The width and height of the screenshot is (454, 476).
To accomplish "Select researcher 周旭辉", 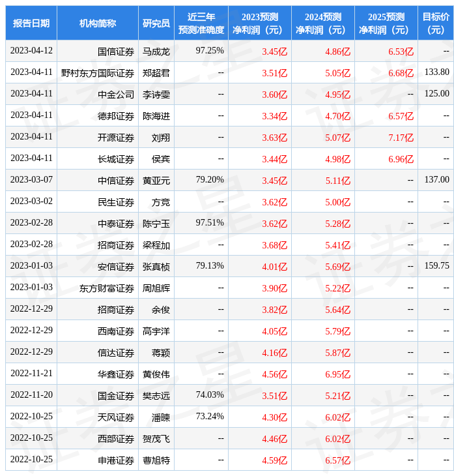I will 156,288.
